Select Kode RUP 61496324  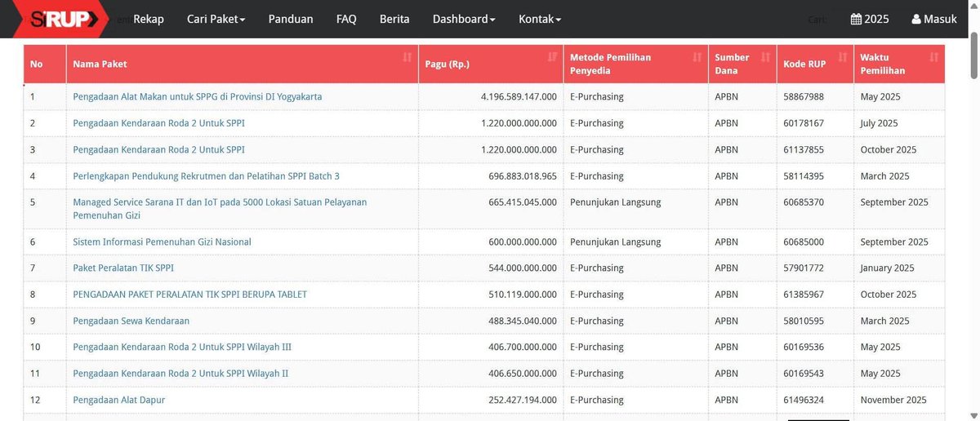[804, 400]
